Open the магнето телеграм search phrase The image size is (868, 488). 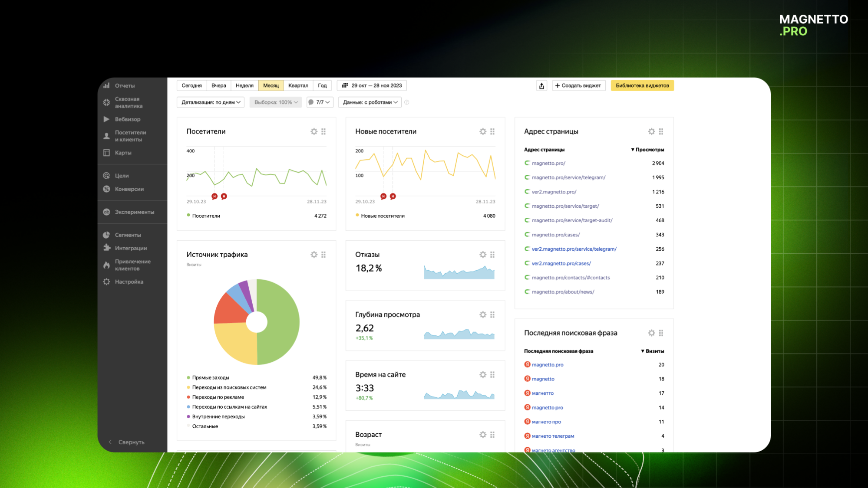553,436
